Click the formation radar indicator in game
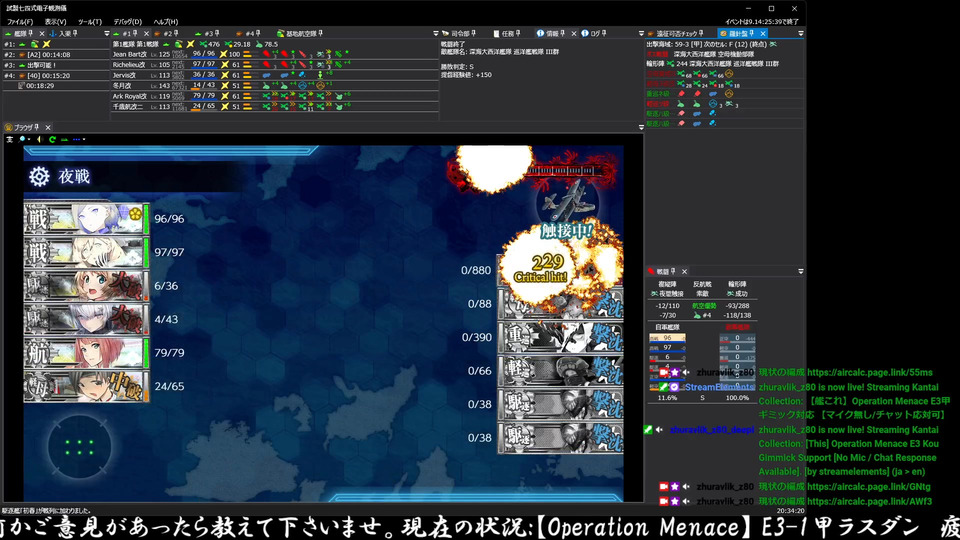This screenshot has height=540, width=960. 79,447
